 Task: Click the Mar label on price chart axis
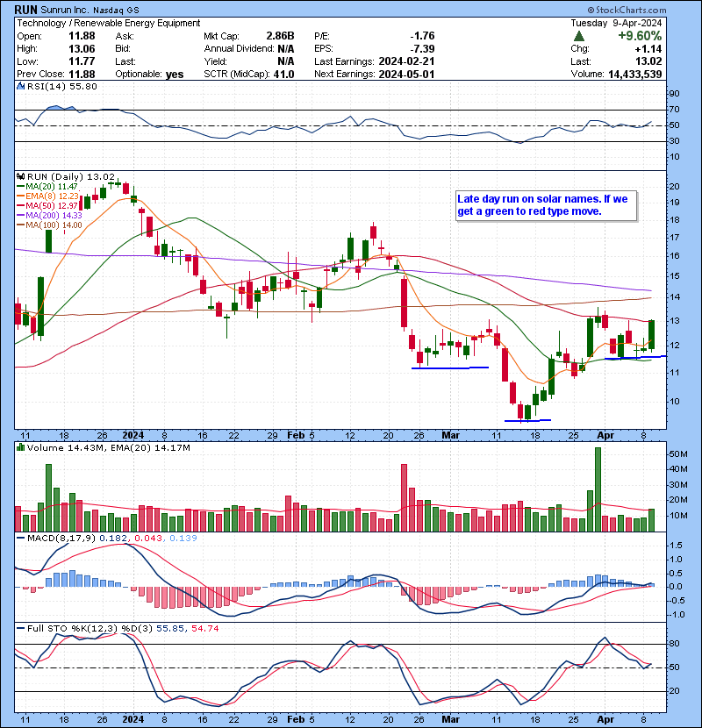pos(450,436)
